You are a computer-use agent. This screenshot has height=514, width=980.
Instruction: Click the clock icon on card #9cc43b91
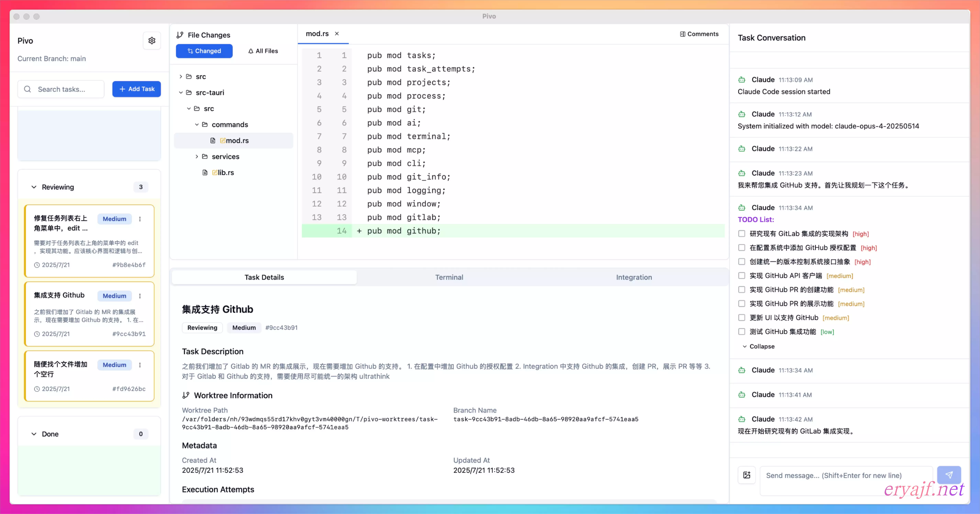coord(37,334)
